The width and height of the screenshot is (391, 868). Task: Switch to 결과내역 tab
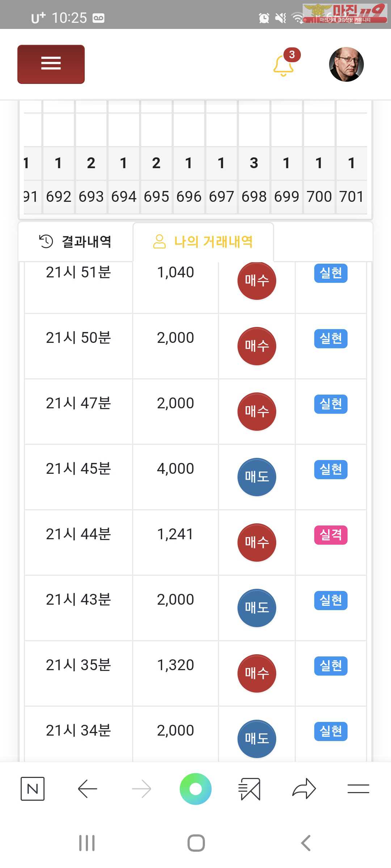(75, 242)
